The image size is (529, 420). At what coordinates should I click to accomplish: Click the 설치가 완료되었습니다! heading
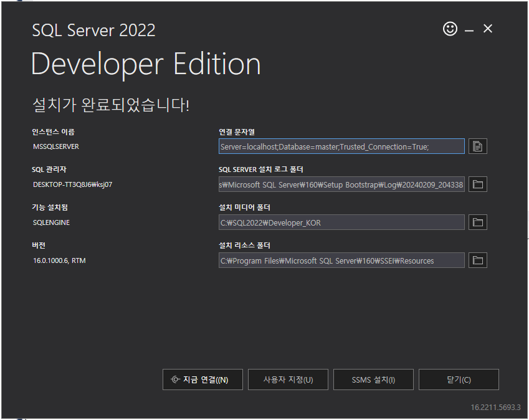tap(111, 105)
